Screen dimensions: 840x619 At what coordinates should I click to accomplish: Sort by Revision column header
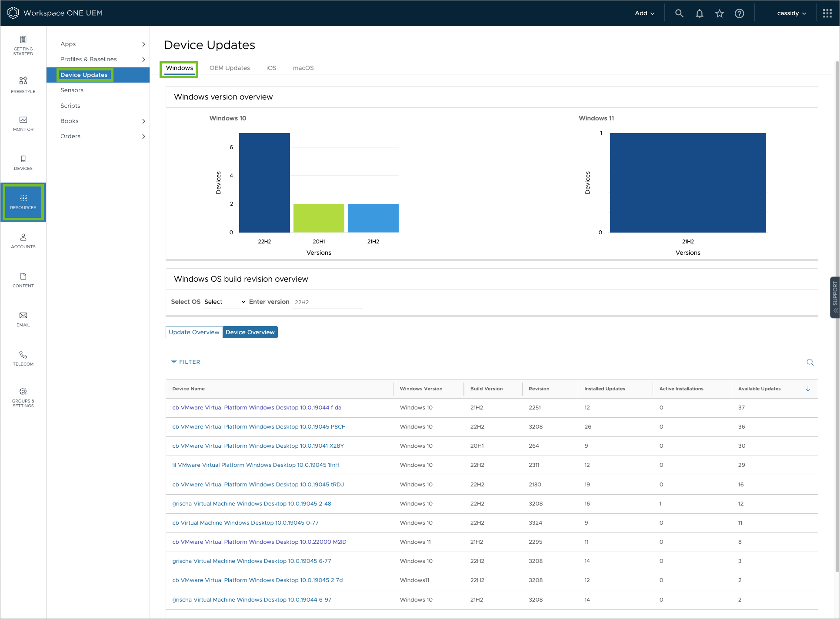[x=539, y=389]
